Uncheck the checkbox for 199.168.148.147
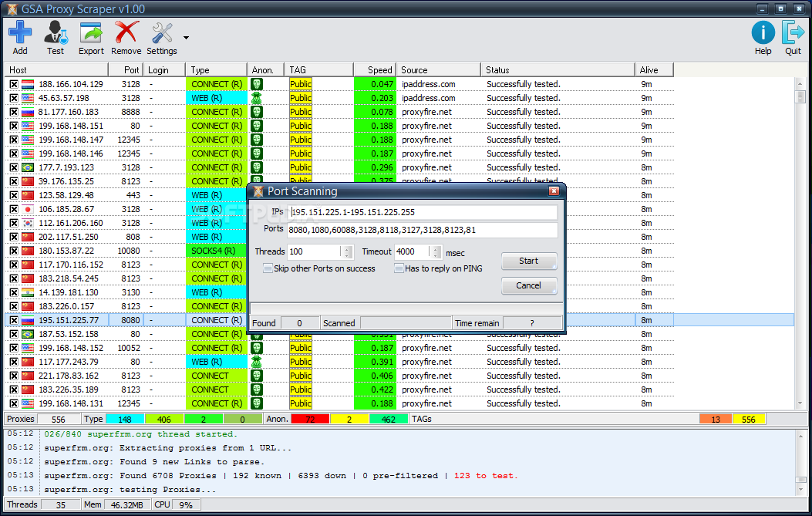Viewport: 812px width, 516px height. (14, 140)
